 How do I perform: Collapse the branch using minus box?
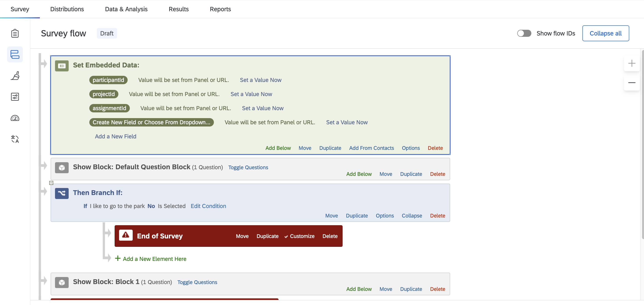[x=51, y=183]
